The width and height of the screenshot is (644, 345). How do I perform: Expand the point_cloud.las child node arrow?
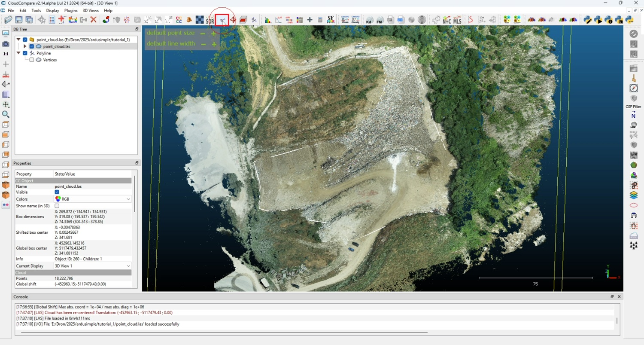click(x=25, y=46)
